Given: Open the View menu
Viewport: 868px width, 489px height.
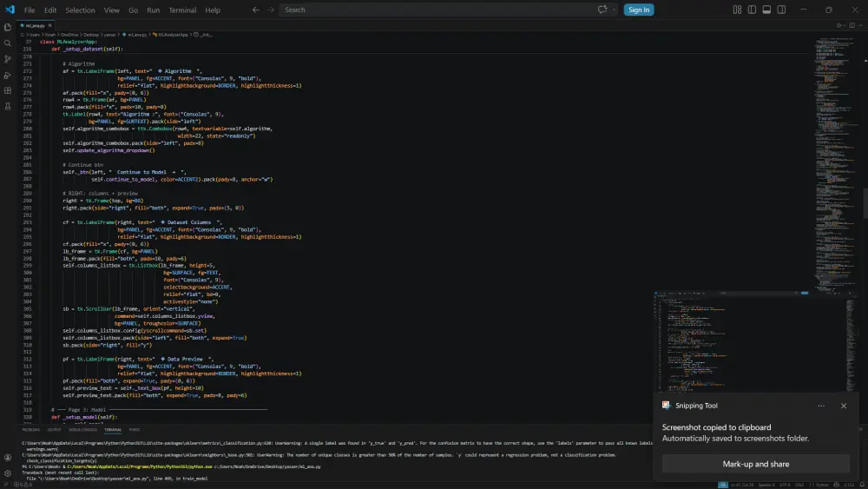Looking at the screenshot, I should (112, 10).
